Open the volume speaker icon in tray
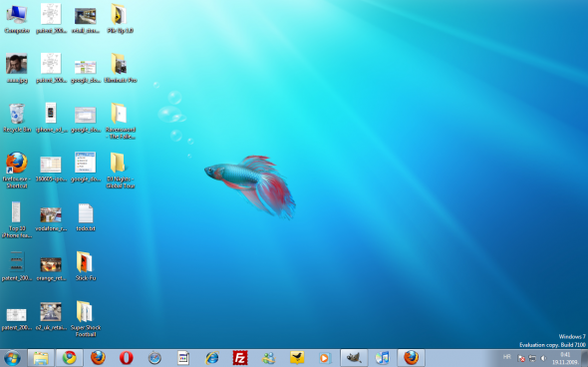 pos(543,358)
